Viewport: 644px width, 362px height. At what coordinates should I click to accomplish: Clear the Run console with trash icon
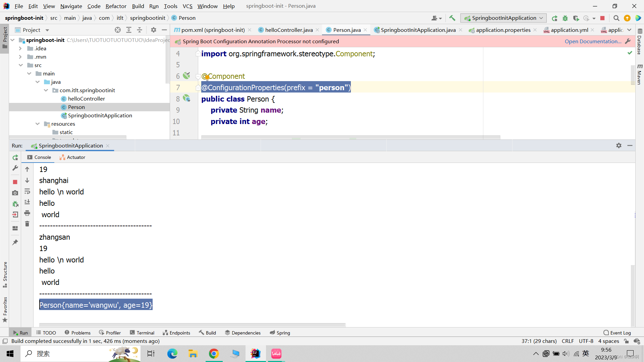27,224
